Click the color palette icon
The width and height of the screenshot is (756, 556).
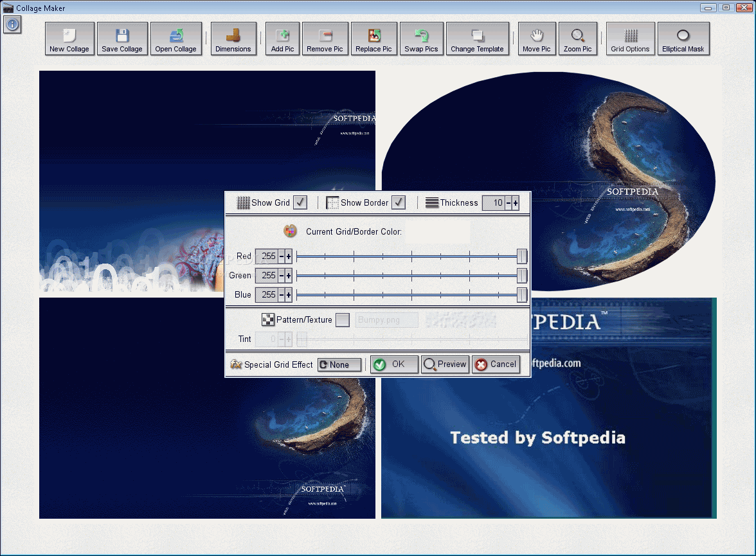tap(290, 231)
